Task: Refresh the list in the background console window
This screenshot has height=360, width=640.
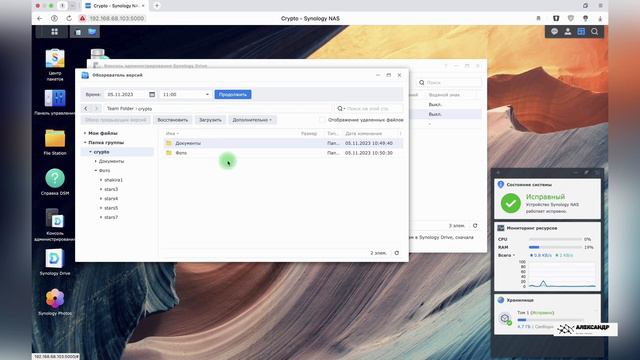Action: [475, 226]
